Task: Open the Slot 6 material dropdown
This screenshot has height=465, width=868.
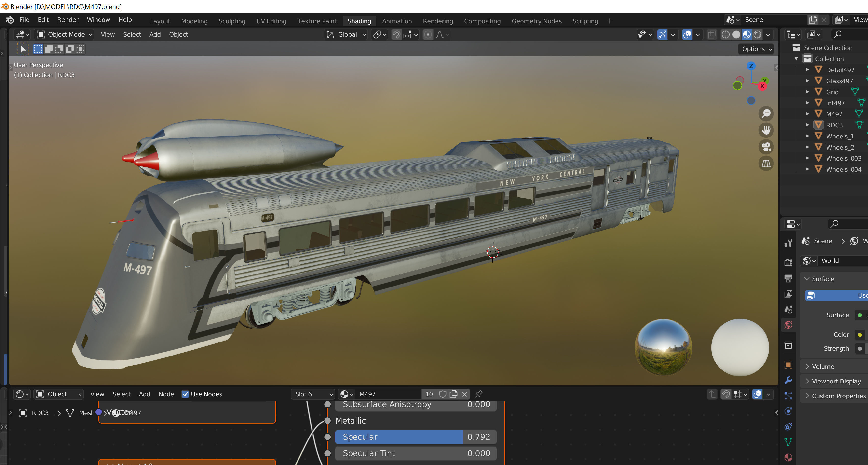Action: click(x=313, y=394)
